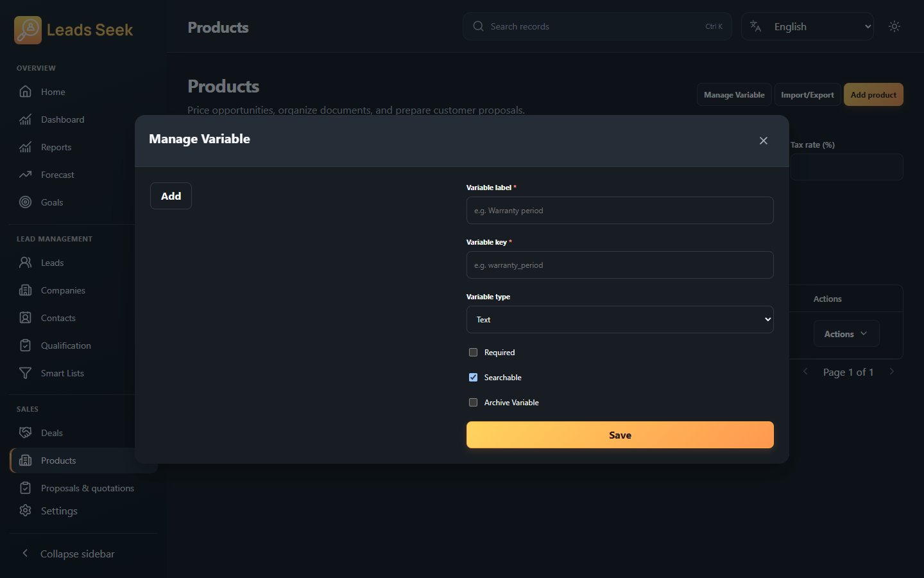
Task: Click the Settings gear icon
Action: click(x=25, y=511)
